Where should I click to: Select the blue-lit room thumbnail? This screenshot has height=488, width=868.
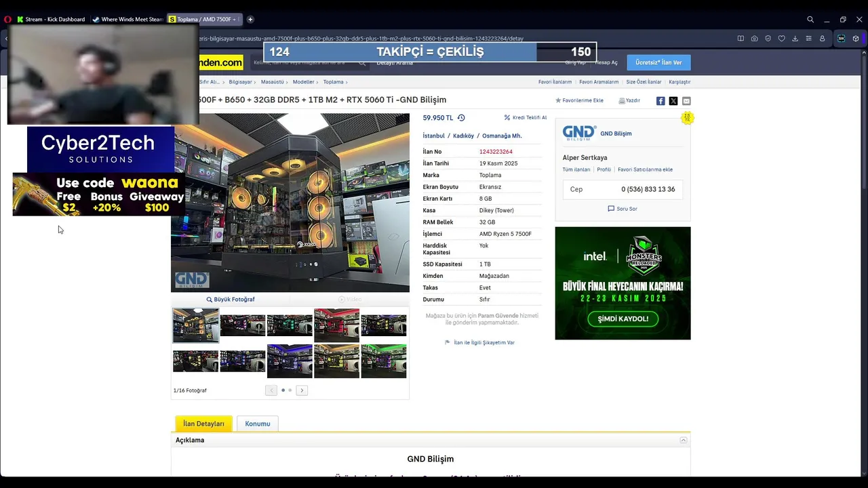coord(290,361)
